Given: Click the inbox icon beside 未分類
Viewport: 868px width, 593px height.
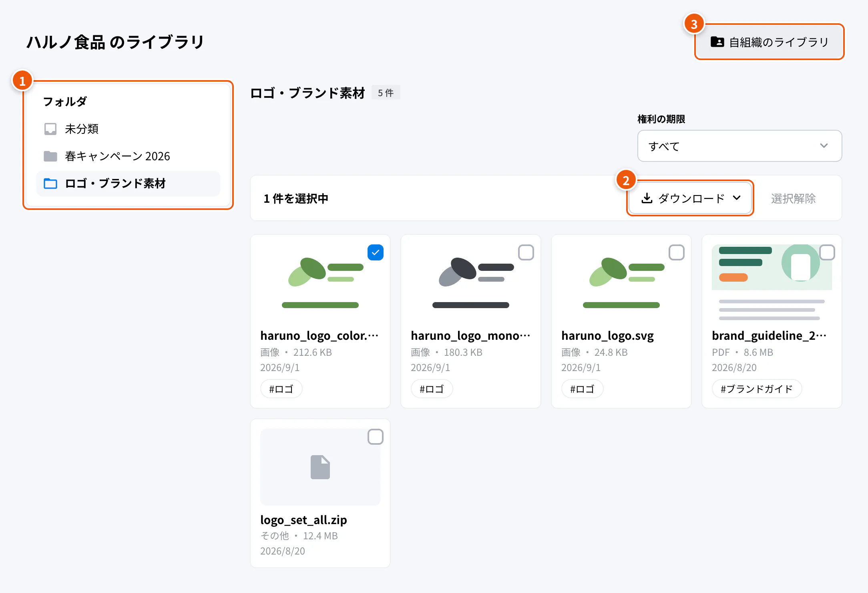Looking at the screenshot, I should 50,129.
